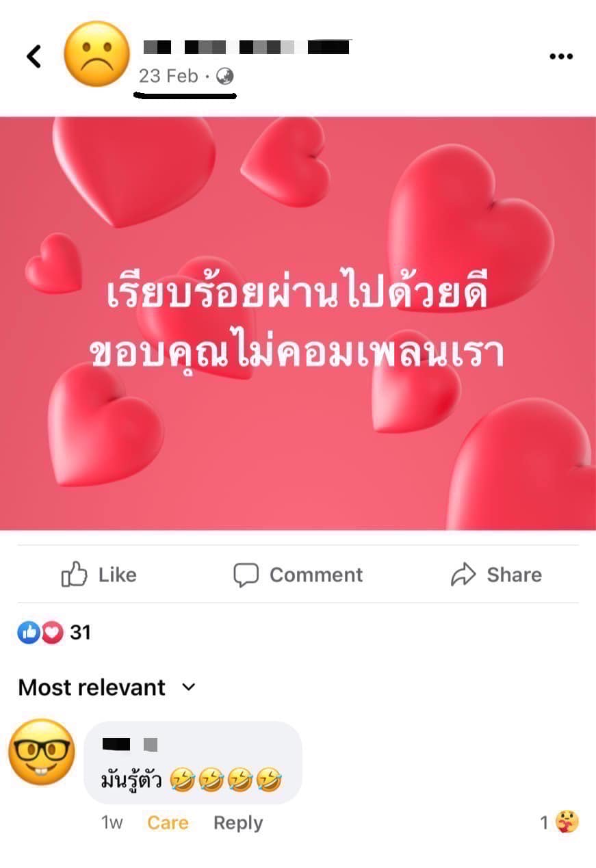This screenshot has width=596, height=868.
Task: Go back with the left chevron arrow
Action: pos(34,56)
